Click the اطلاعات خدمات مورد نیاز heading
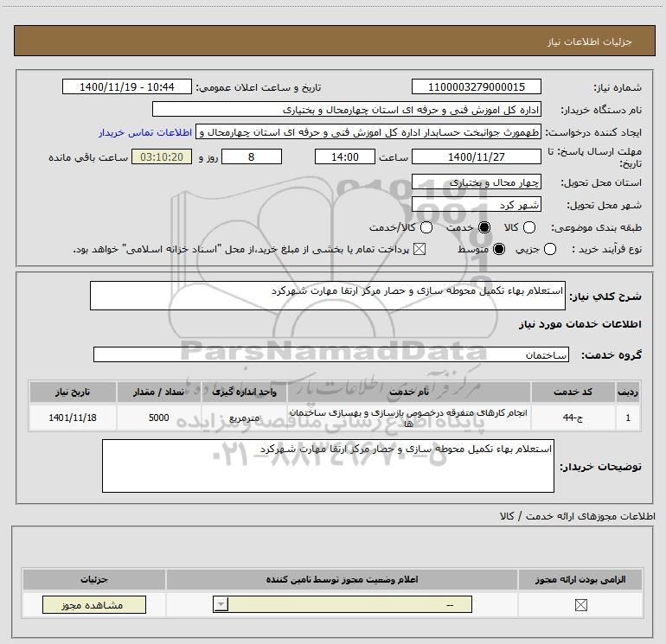Screen dimensions: 666x644 click(x=580, y=324)
